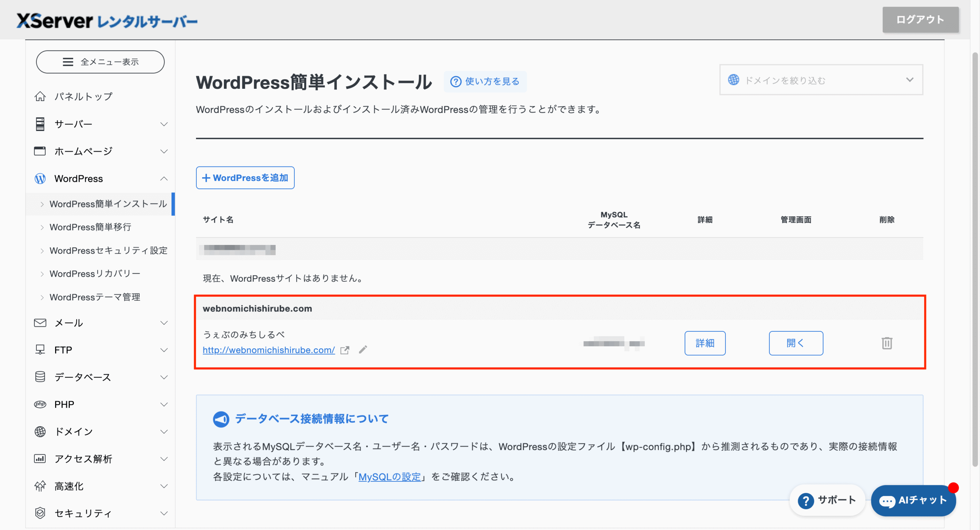Click the WordPress簡単インストール page title
Image resolution: width=980 pixels, height=530 pixels.
(x=314, y=82)
